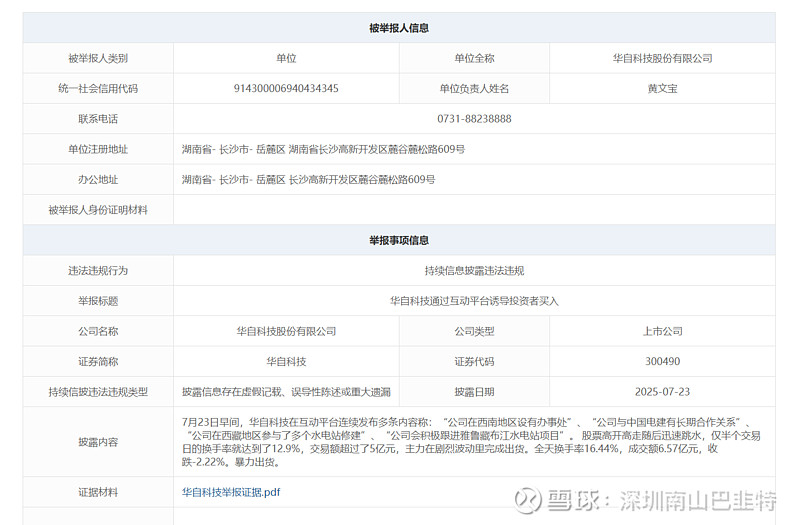Select the date 2025-07-23
Screen dimensions: 800x525
(x=663, y=392)
